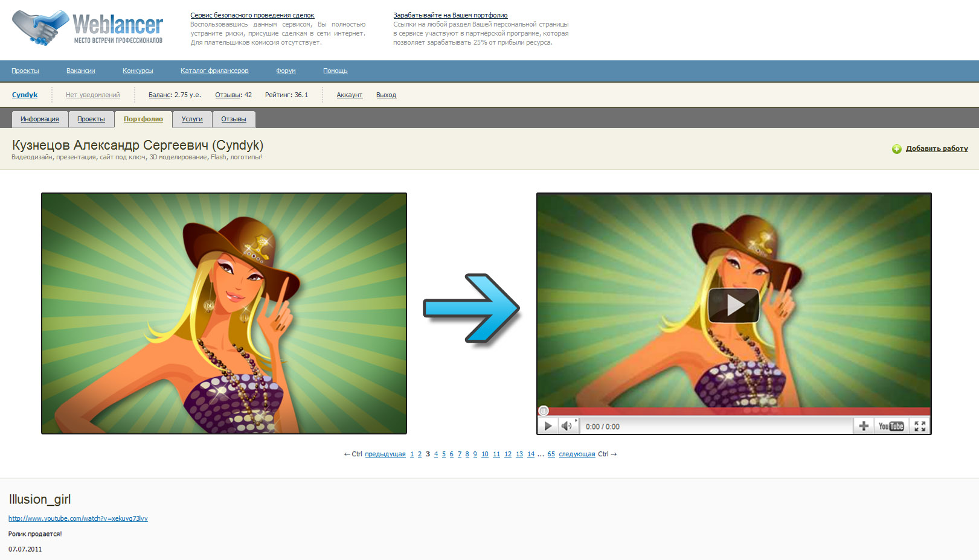
Task: Click the heading Кузнецов Александр Сергеевич (Cyndyk)
Action: tap(138, 145)
